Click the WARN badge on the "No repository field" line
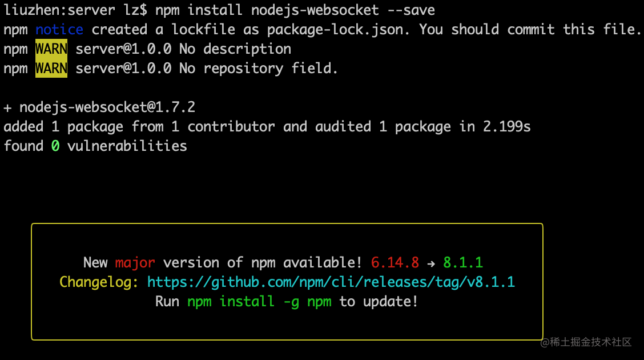Image resolution: width=644 pixels, height=360 pixels. coord(51,69)
